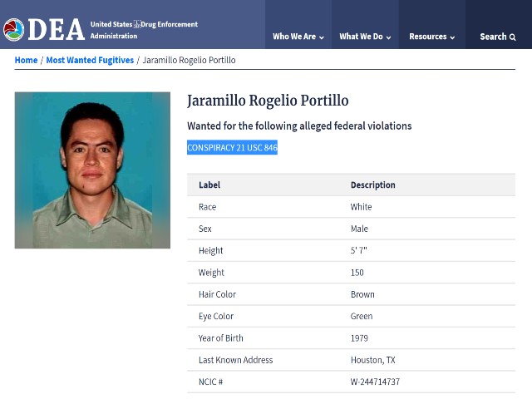532x399 pixels.
Task: Click the NCIC # row label
Action: (210, 382)
